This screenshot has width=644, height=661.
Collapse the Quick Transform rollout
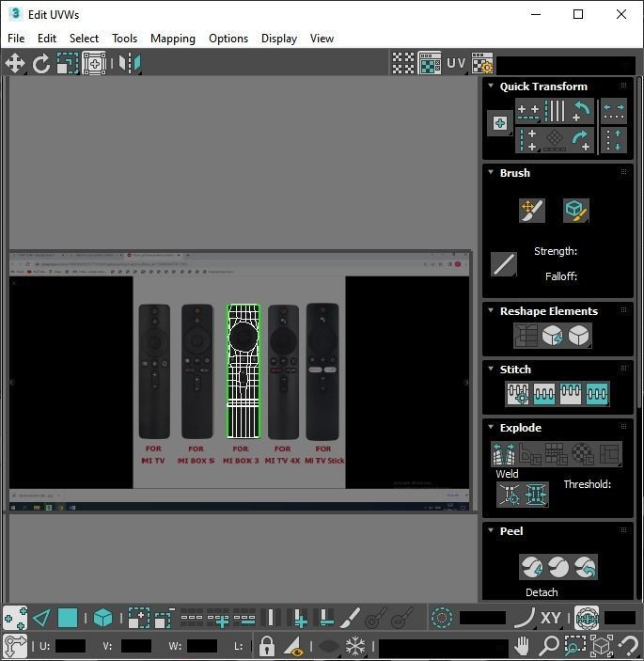click(x=491, y=86)
